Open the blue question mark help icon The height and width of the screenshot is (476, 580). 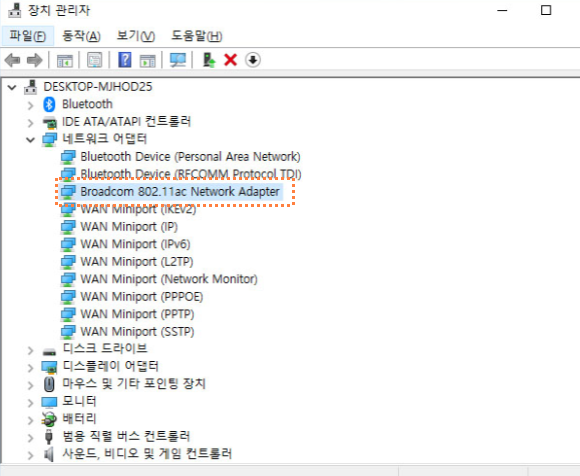click(125, 60)
